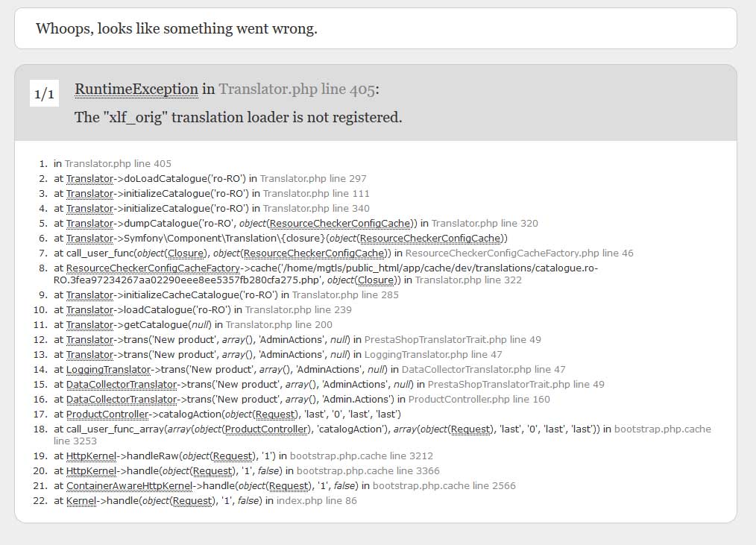Open Translator.php line 405 in the header

[297, 89]
